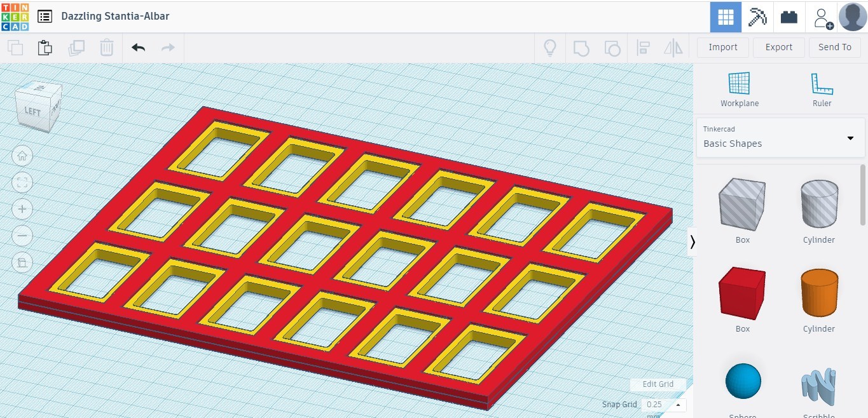The image size is (868, 418).
Task: Click the Mirror tool icon
Action: [673, 48]
